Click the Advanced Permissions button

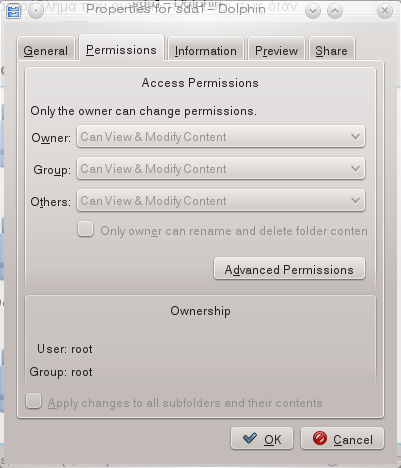[x=289, y=268]
